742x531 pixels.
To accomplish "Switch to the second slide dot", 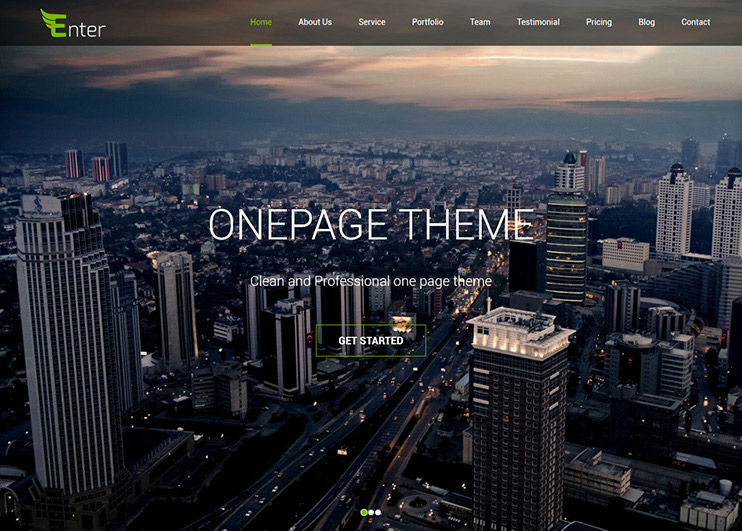I will (371, 513).
